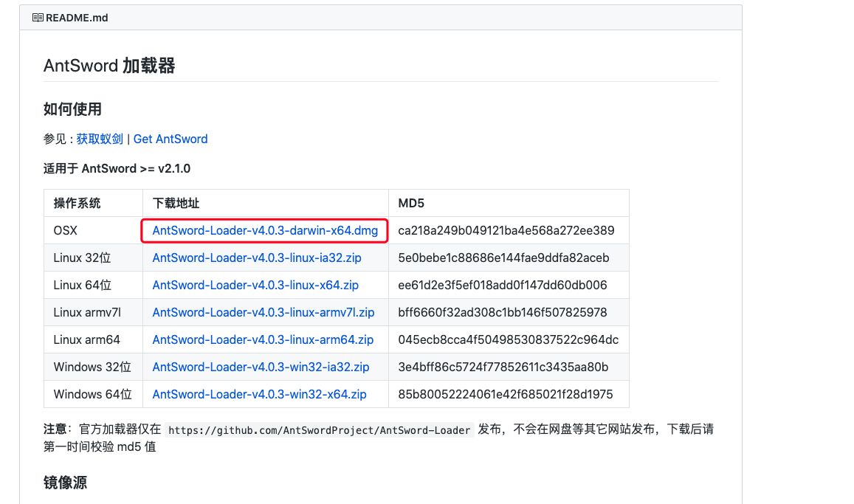Viewport: 854px width, 504px height.
Task: Click the AntSword 加载器 page heading
Action: (109, 66)
